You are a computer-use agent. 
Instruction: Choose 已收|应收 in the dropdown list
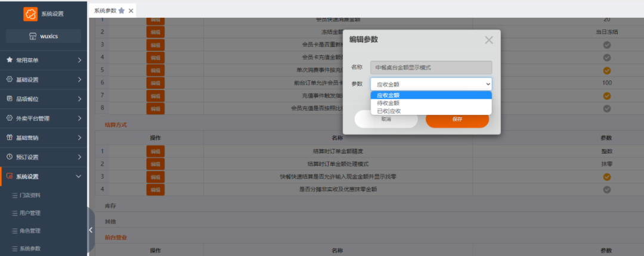(x=431, y=111)
